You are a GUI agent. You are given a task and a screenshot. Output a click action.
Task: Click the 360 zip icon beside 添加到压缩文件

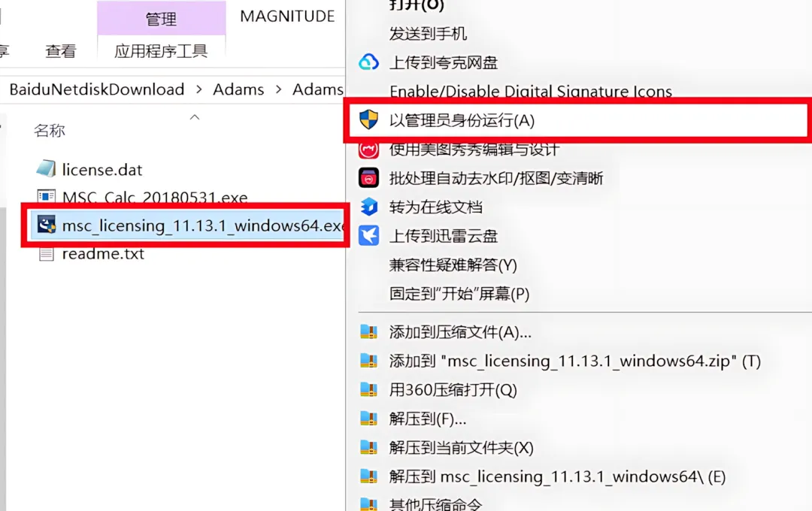click(368, 331)
